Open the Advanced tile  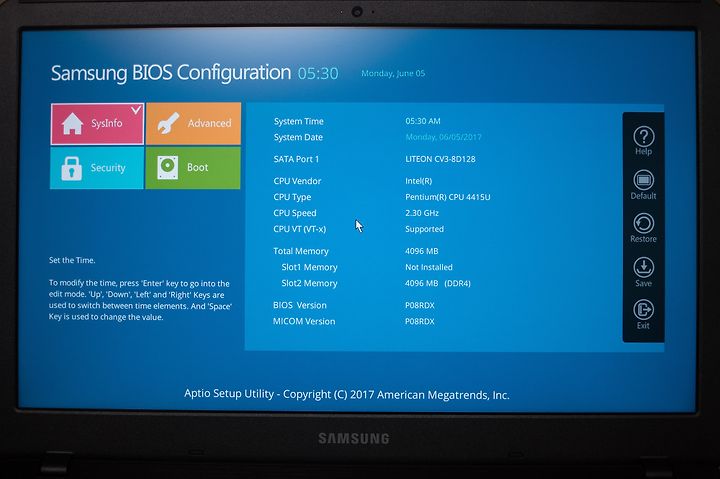193,124
